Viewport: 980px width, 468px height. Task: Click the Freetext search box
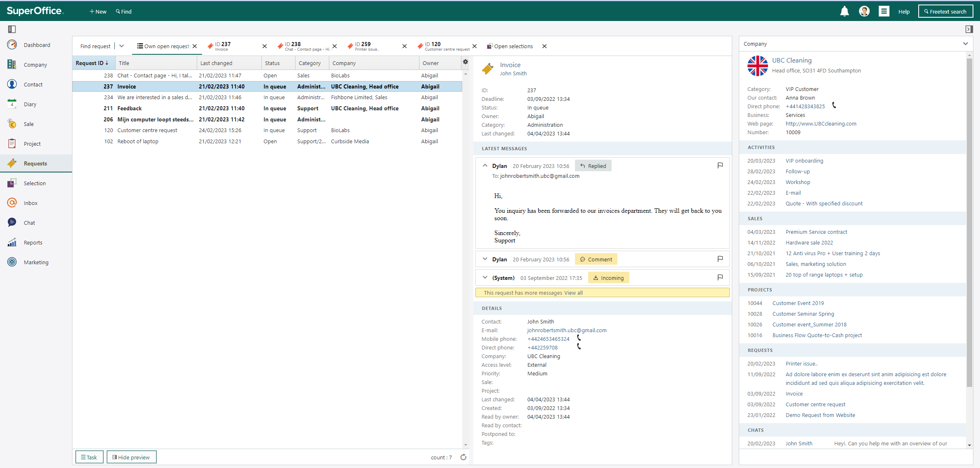(x=945, y=12)
